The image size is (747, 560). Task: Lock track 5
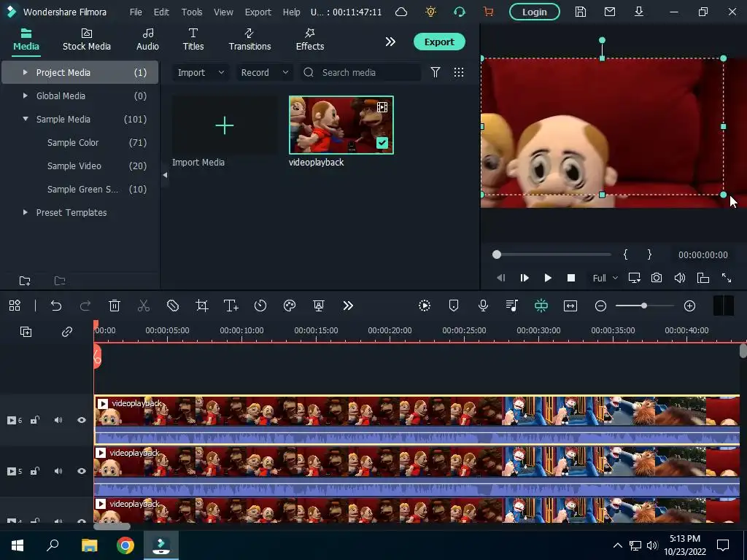tap(35, 471)
